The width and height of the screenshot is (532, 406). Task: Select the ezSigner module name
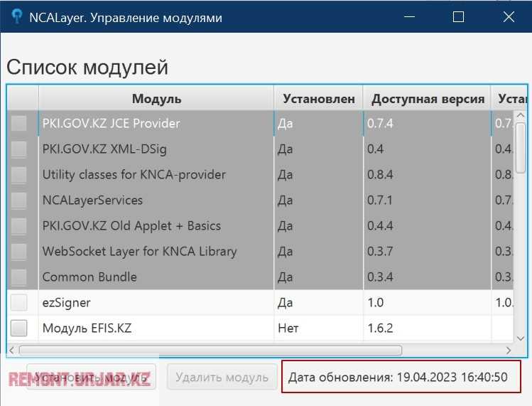(67, 303)
